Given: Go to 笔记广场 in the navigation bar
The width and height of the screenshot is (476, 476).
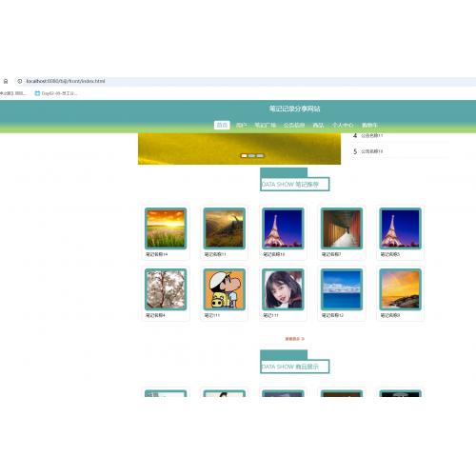Looking at the screenshot, I should 266,125.
